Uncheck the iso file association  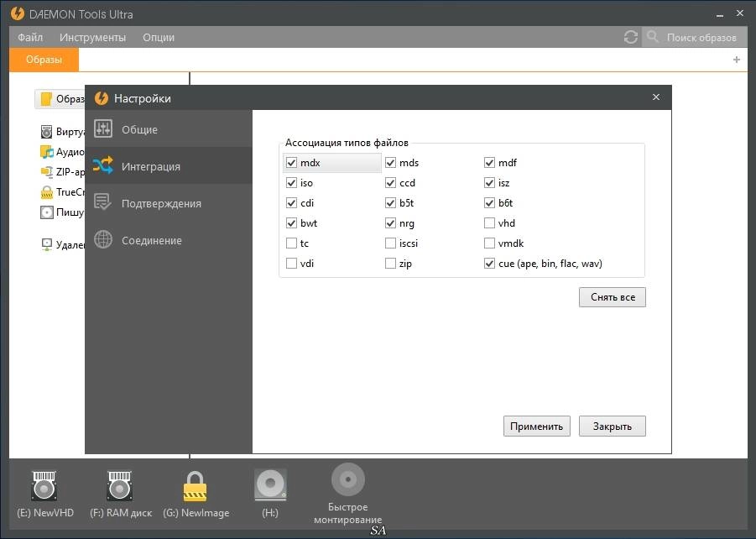[x=291, y=183]
